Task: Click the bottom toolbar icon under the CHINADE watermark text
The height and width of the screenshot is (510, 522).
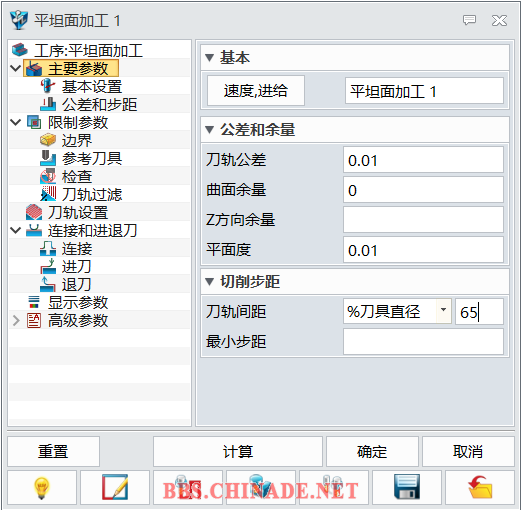Action: 261,488
